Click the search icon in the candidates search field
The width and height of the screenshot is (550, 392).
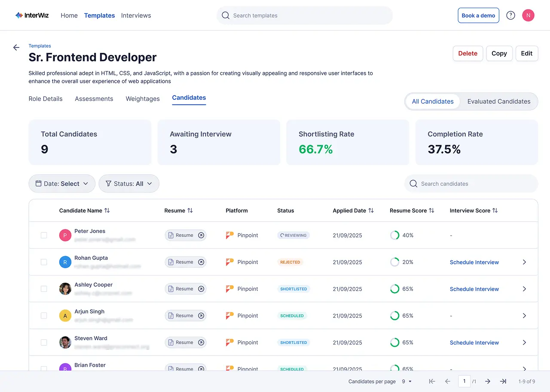[x=413, y=184]
